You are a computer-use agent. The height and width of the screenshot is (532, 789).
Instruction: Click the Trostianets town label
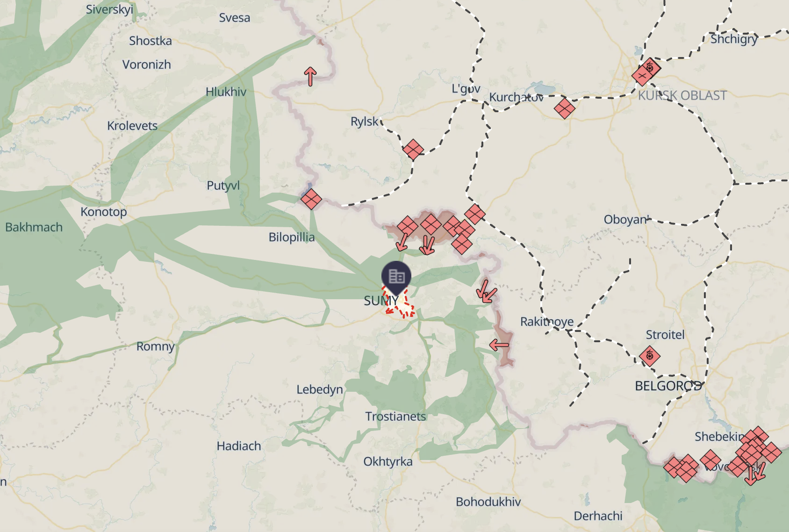pos(395,417)
